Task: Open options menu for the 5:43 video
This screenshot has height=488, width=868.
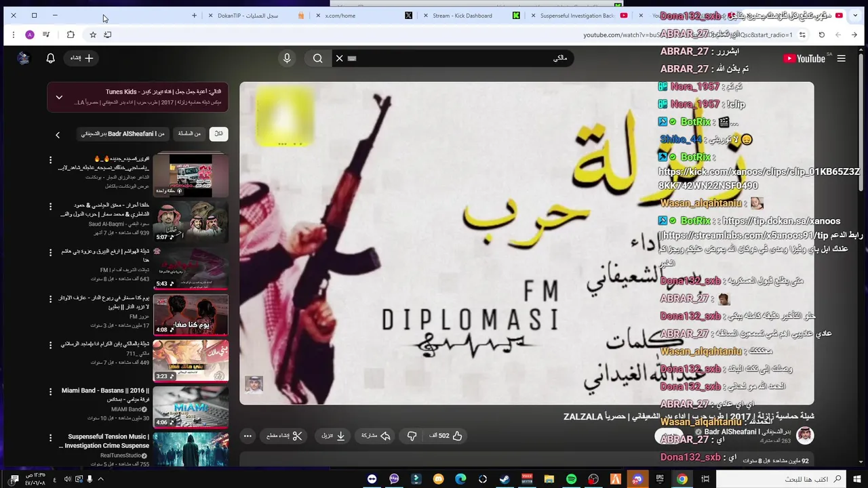Action: (50, 252)
